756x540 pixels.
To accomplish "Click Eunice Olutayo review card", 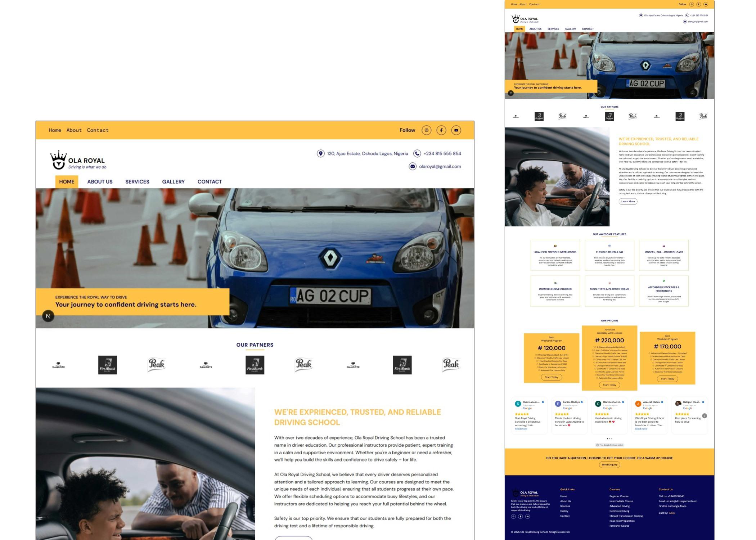I will point(570,415).
